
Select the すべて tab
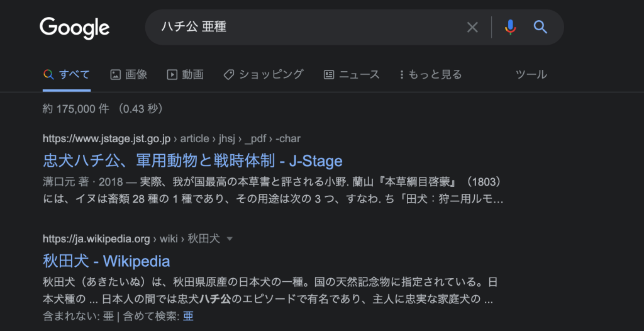(x=67, y=74)
